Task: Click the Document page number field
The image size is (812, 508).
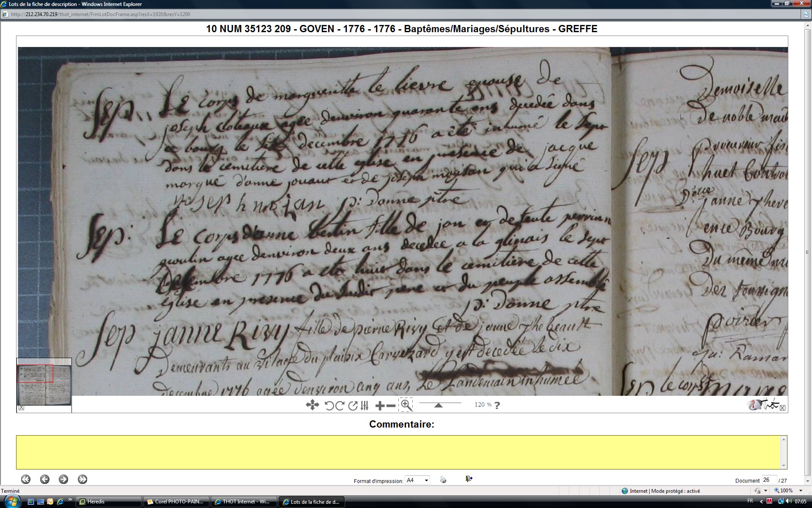Action: click(x=769, y=480)
